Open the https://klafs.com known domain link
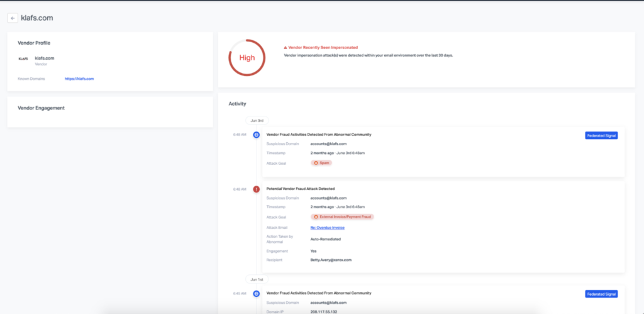The width and height of the screenshot is (644, 314). tap(79, 79)
